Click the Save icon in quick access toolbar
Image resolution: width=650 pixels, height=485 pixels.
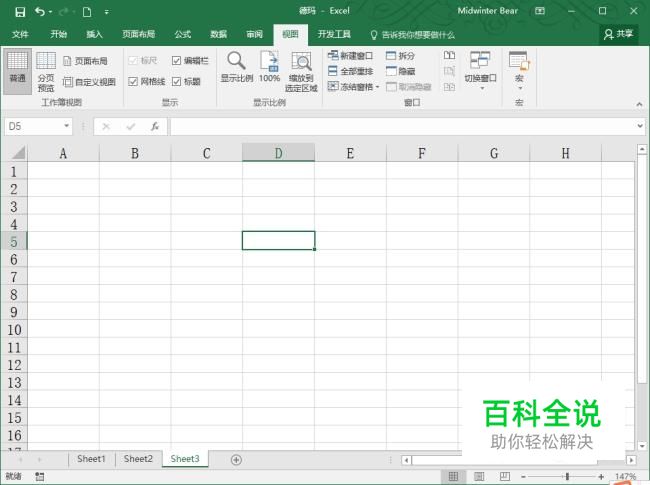click(x=19, y=12)
